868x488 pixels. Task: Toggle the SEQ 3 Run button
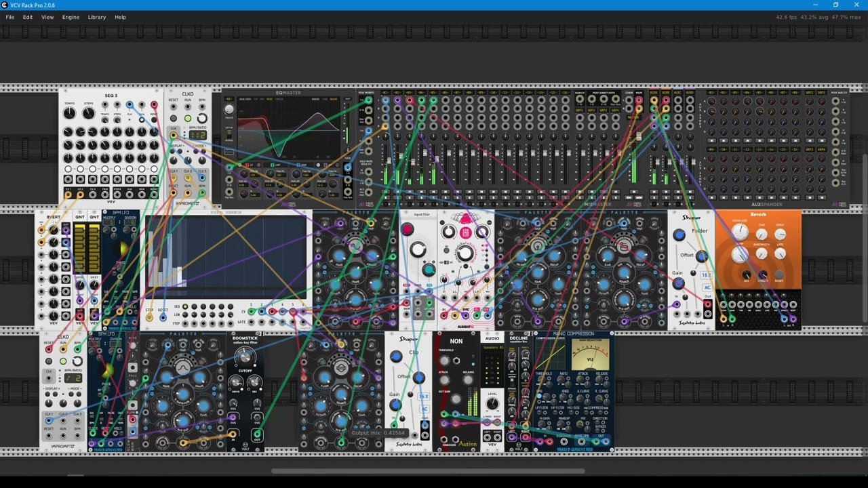click(x=142, y=120)
